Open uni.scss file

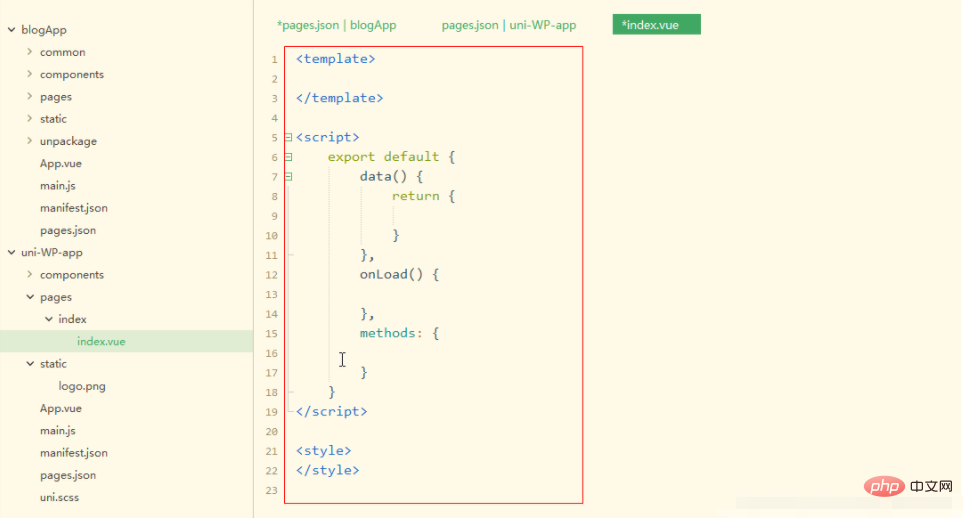[x=60, y=498]
